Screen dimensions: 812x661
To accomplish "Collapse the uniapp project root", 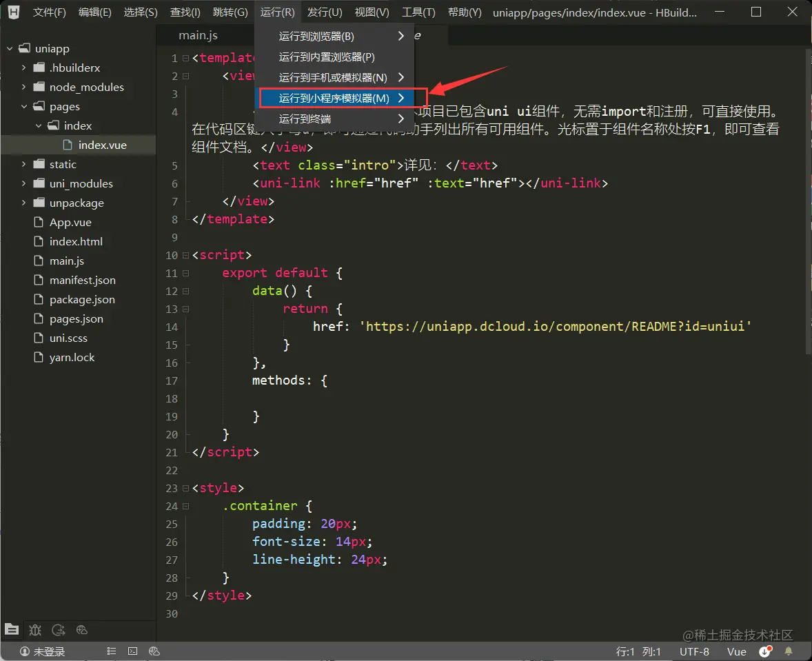I will pos(10,48).
